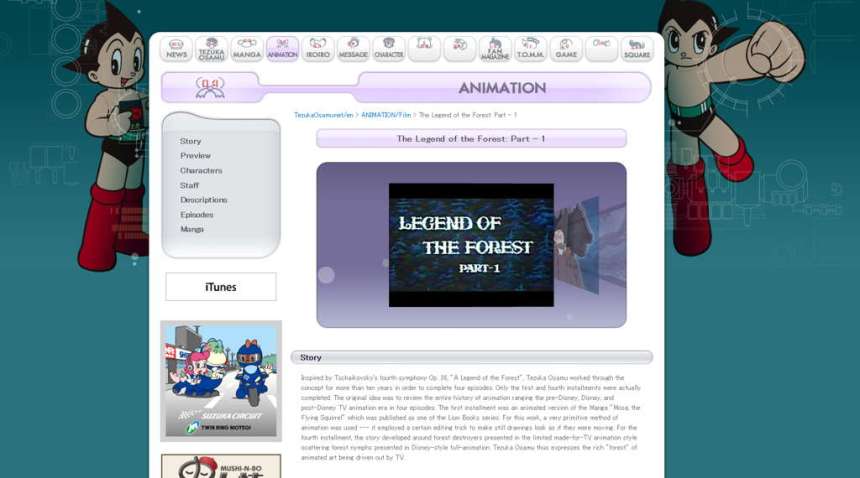Open the Suzuka Circuit banner ad

point(221,380)
